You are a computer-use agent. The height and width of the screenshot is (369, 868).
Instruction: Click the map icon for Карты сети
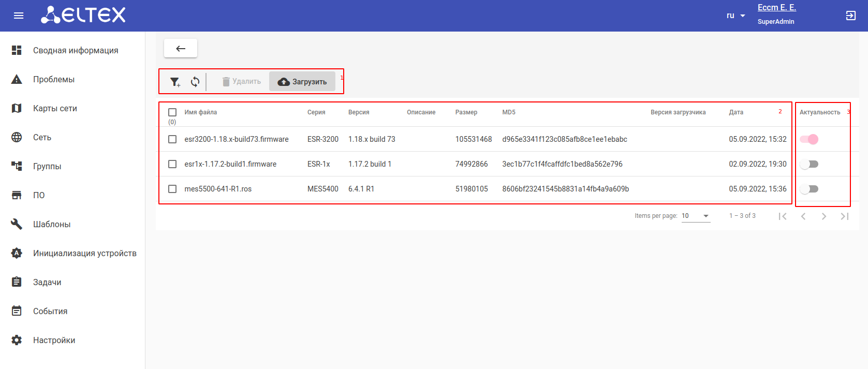pyautogui.click(x=17, y=108)
